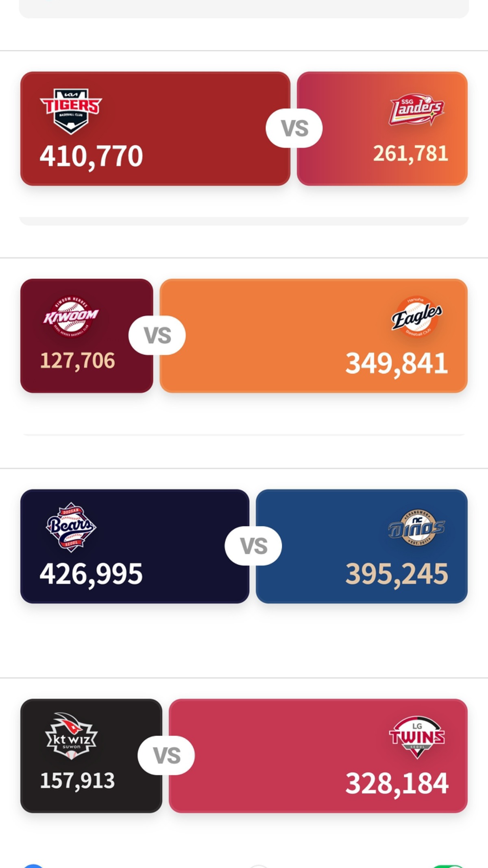488x868 pixels.
Task: Select the Dinos vote count 395,245
Action: click(x=396, y=574)
